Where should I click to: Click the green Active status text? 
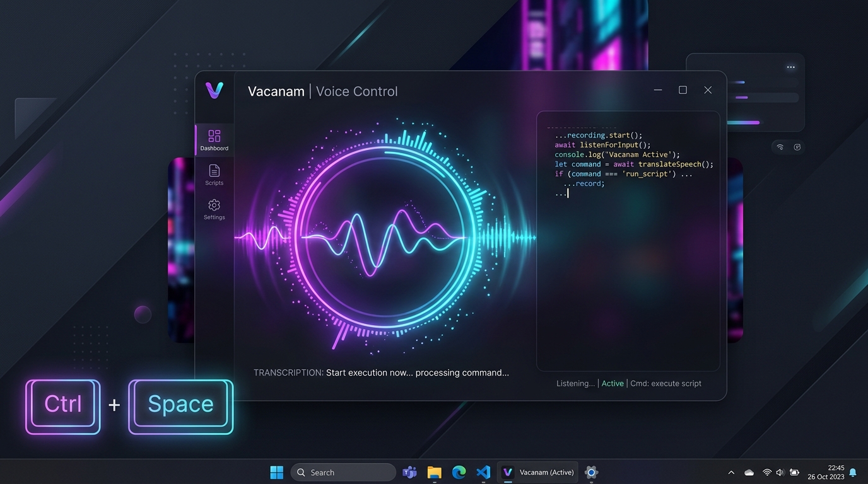tap(613, 383)
